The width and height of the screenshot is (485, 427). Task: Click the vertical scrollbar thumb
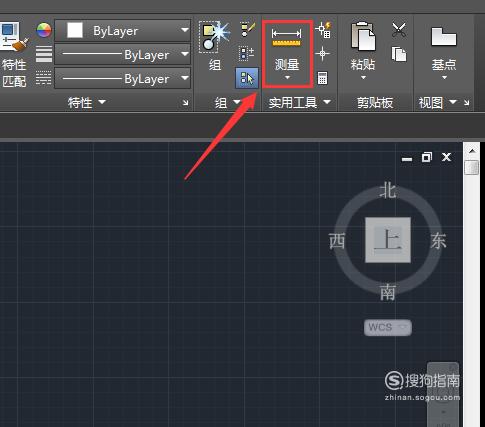[x=472, y=167]
